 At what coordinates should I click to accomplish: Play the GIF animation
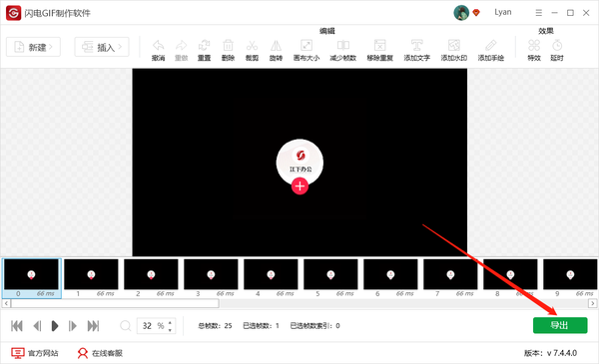point(55,326)
